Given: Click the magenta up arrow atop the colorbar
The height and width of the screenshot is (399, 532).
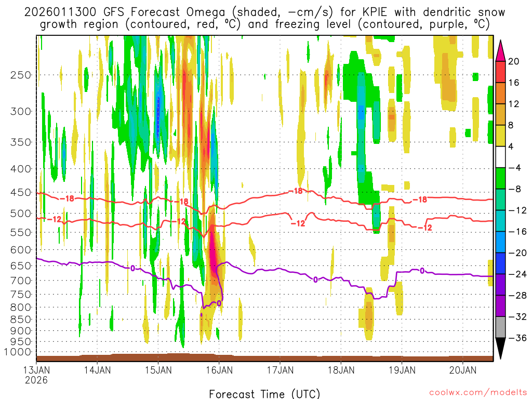Looking at the screenshot, I should (501, 49).
